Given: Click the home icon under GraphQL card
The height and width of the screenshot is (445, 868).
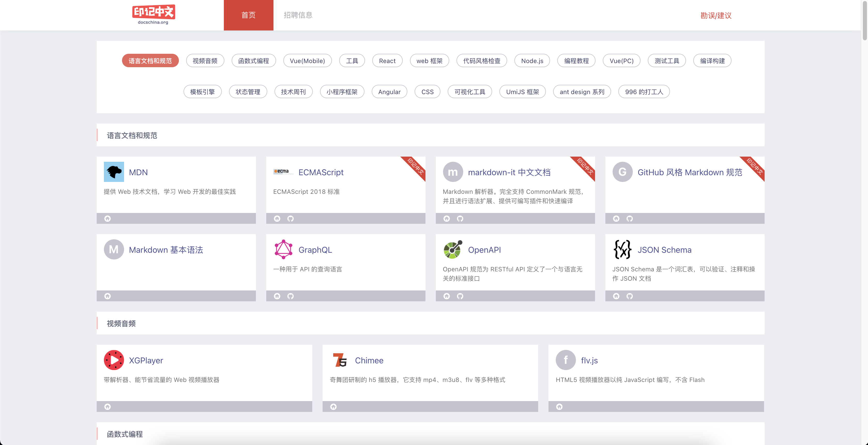Looking at the screenshot, I should [277, 296].
